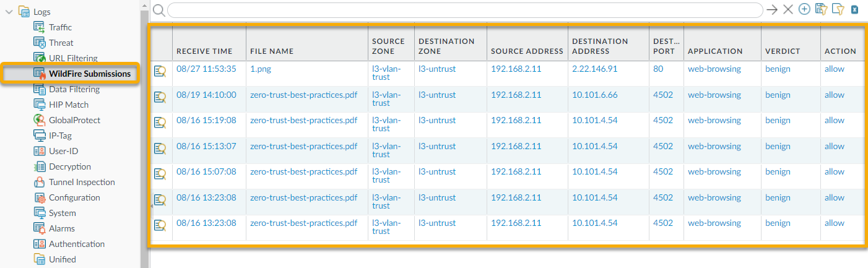Click destination address 2.22.146.91
Screen dimensions: 868x268
tap(594, 69)
